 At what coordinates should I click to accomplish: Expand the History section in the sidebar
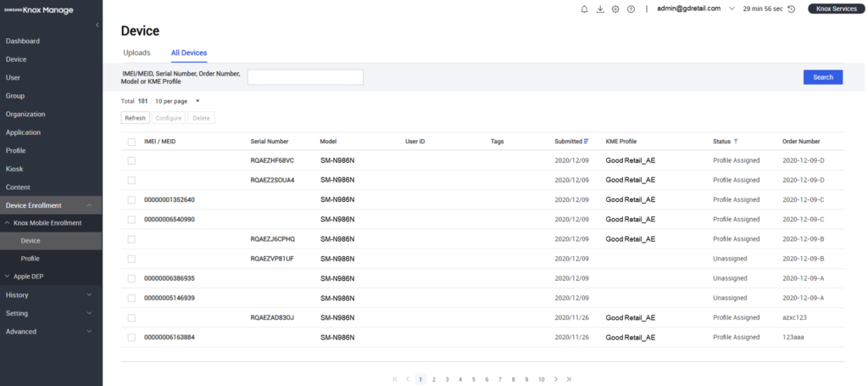coord(51,295)
